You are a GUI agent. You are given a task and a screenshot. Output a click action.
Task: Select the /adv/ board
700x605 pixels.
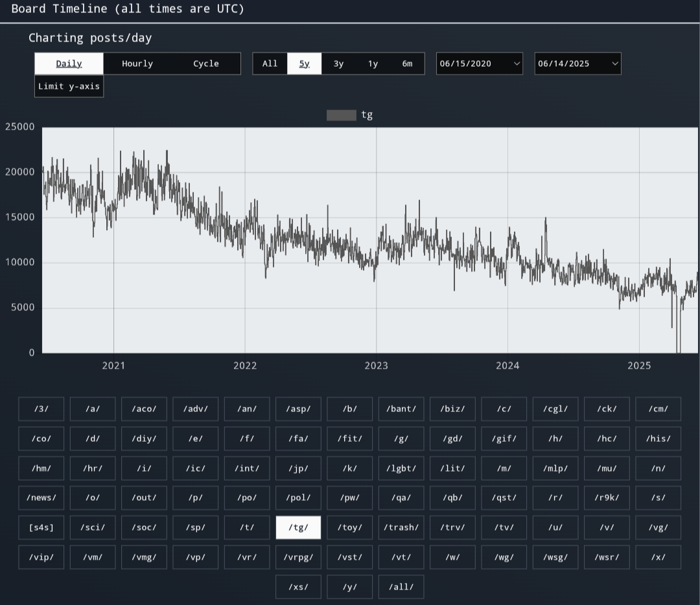click(196, 409)
